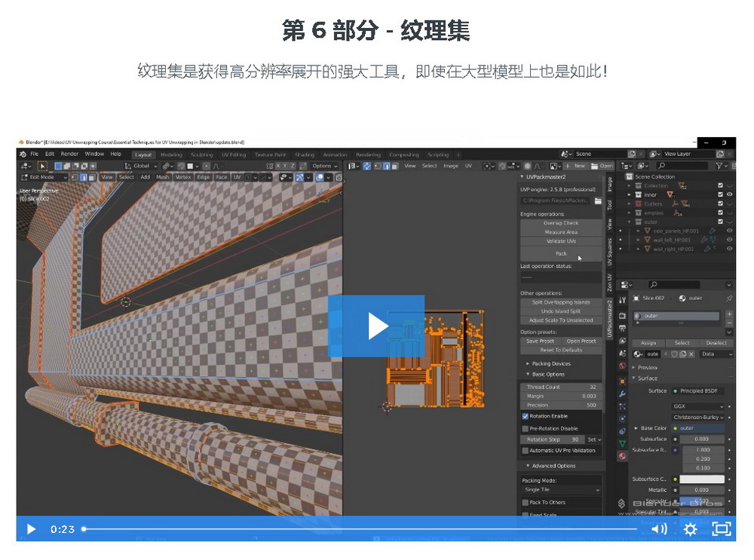Open the Christensen-Burley dropdown
The image size is (754, 560).
click(697, 418)
